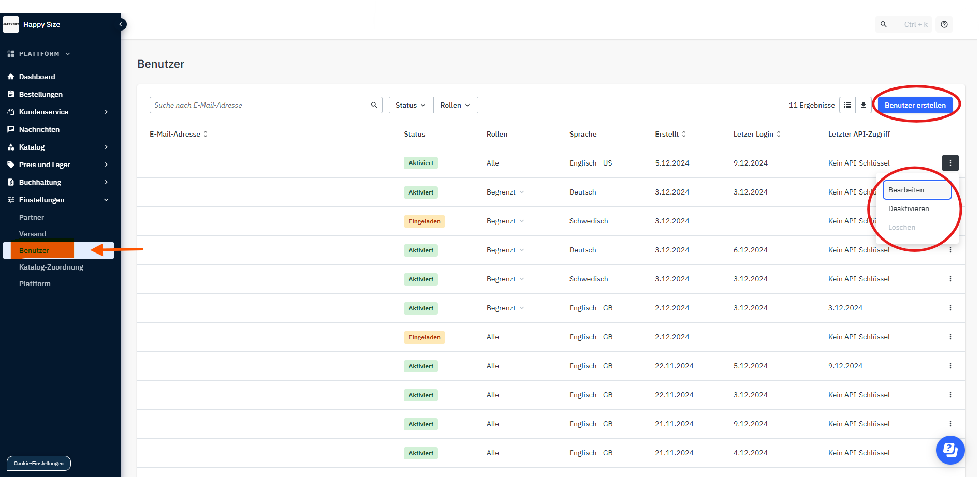Viewport: 980px width, 477px height.
Task: Open the chat support widget icon
Action: tap(950, 450)
